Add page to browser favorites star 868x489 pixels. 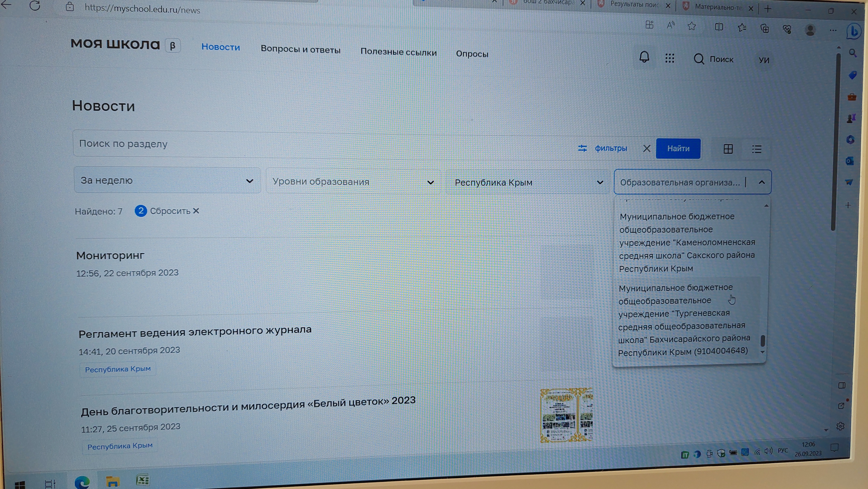click(691, 26)
